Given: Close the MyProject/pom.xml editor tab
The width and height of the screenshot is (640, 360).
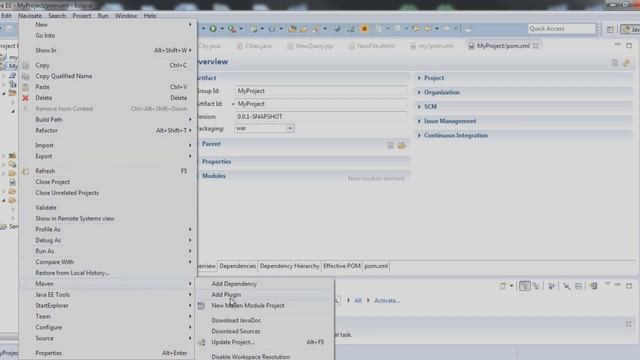Looking at the screenshot, I should (x=536, y=46).
